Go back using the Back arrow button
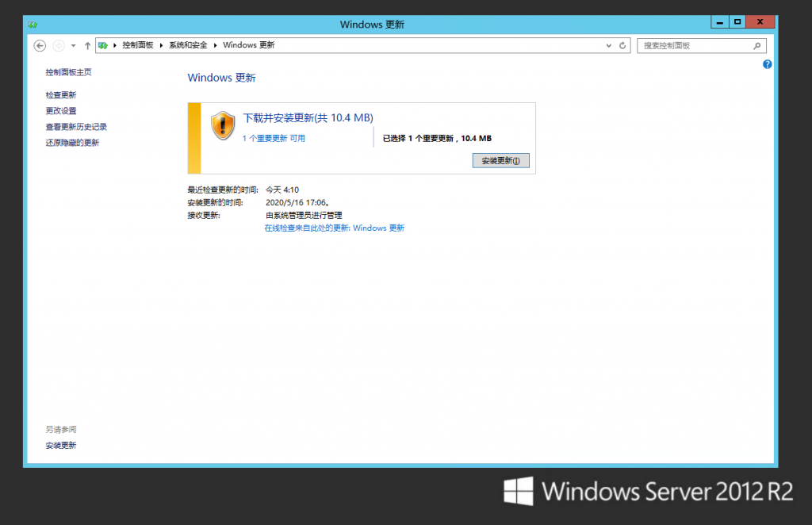Image resolution: width=812 pixels, height=525 pixels. (x=40, y=46)
